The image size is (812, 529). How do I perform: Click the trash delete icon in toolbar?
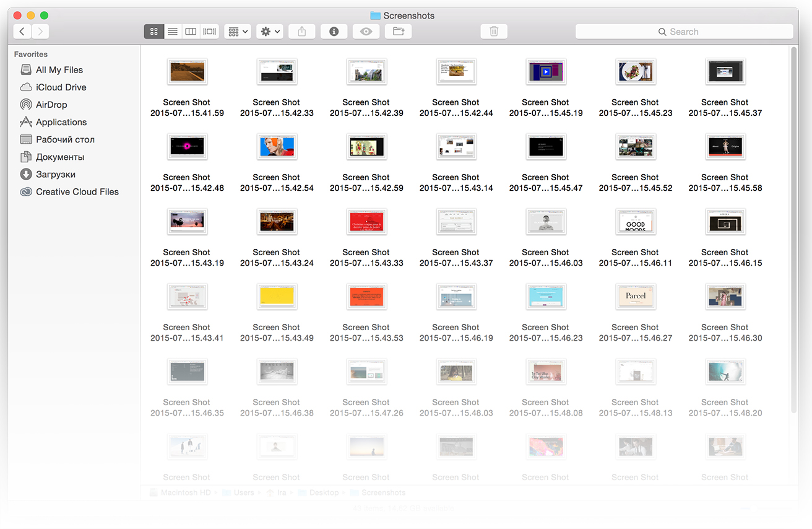[494, 32]
